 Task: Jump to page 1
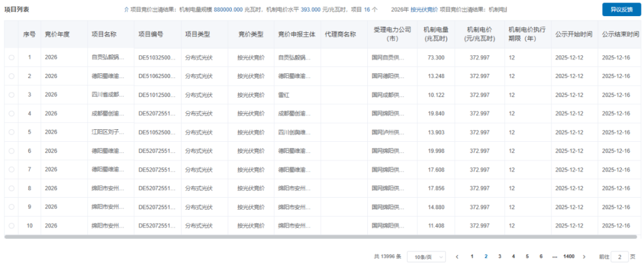pyautogui.click(x=472, y=257)
